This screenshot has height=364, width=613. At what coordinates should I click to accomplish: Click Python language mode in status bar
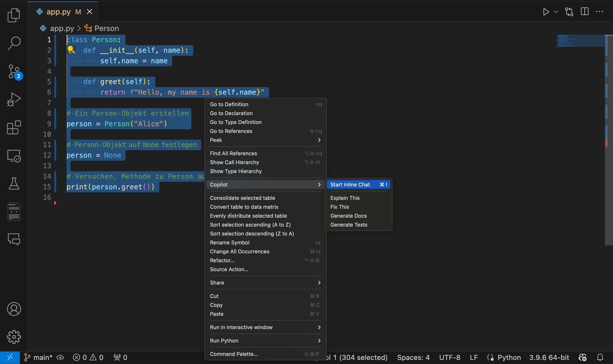coord(509,357)
